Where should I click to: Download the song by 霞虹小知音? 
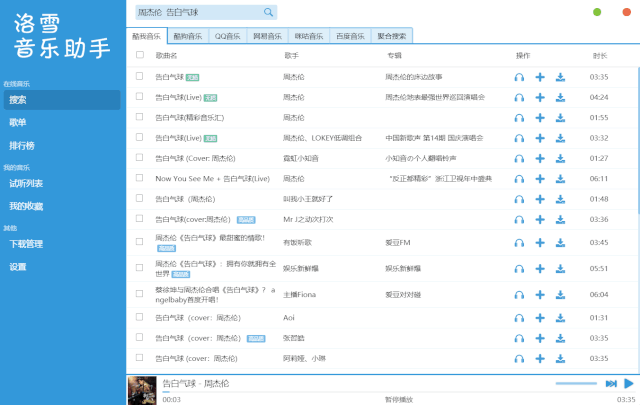561,158
